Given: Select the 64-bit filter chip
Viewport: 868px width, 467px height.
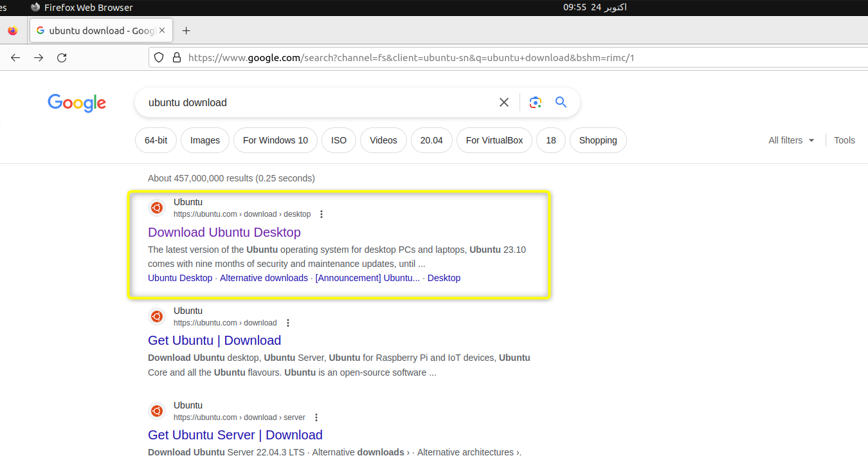Looking at the screenshot, I should [x=156, y=140].
